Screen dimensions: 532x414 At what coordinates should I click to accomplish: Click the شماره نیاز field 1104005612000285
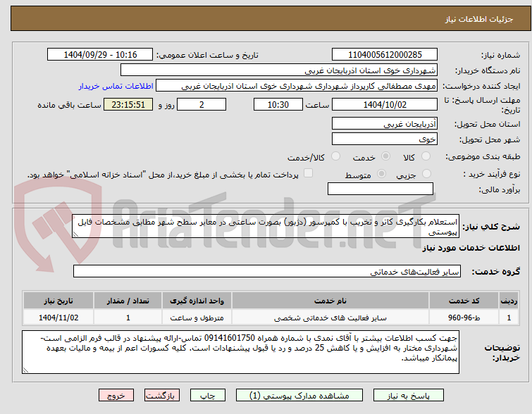click(385, 55)
